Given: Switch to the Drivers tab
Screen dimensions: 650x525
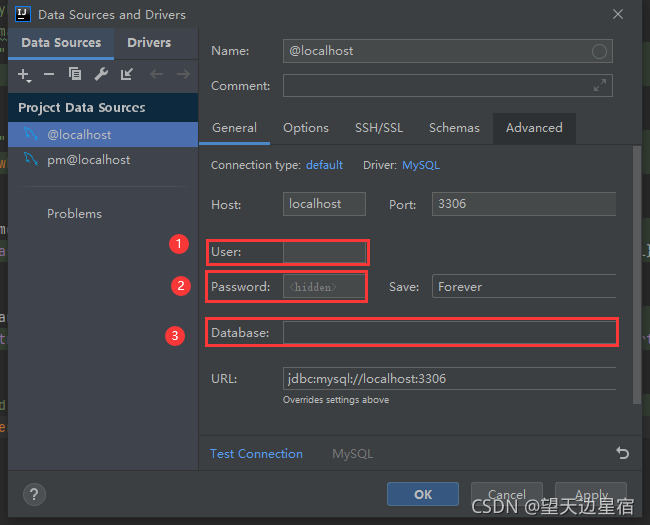Looking at the screenshot, I should 149,43.
